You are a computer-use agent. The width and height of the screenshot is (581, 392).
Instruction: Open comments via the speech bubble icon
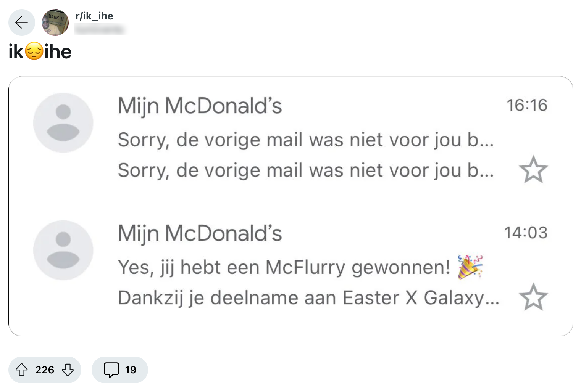click(x=111, y=370)
